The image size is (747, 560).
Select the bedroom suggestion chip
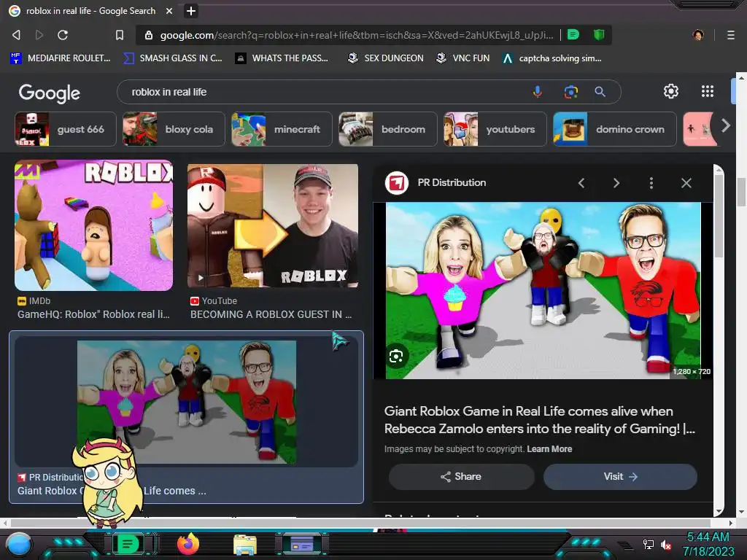(388, 129)
